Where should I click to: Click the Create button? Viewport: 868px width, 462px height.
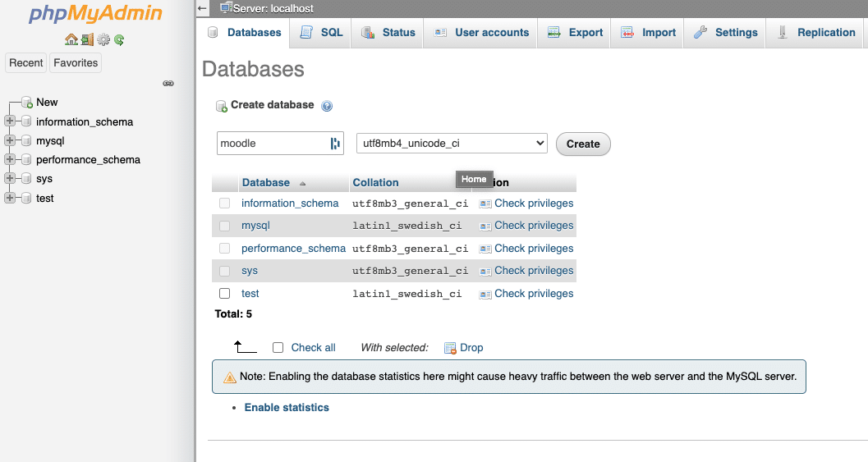(583, 144)
